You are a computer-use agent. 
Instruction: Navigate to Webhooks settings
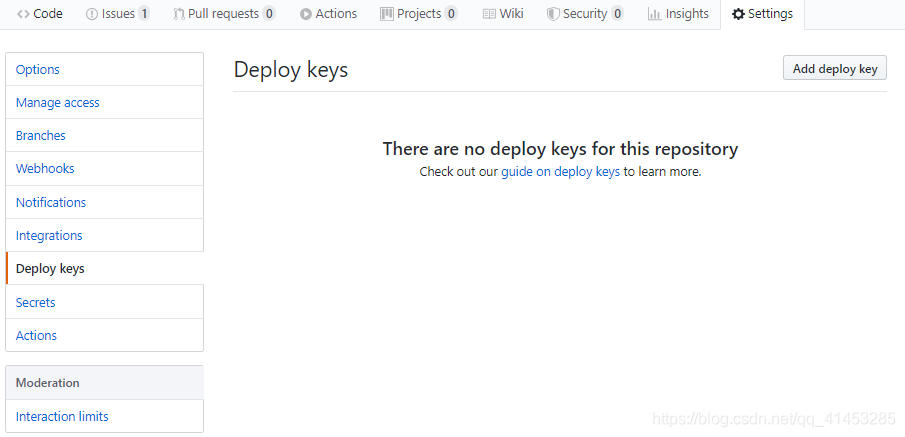pos(45,169)
